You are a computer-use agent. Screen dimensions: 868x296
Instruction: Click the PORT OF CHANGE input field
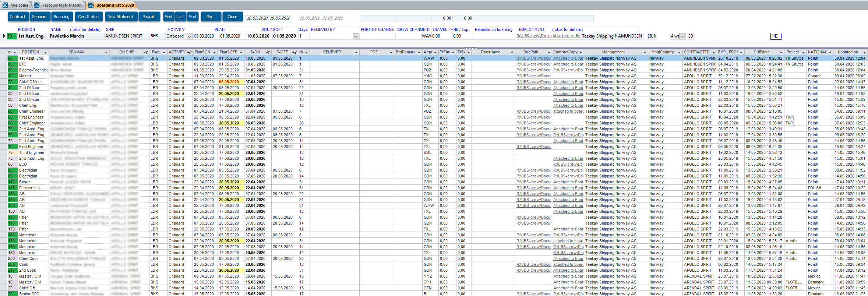click(x=377, y=36)
